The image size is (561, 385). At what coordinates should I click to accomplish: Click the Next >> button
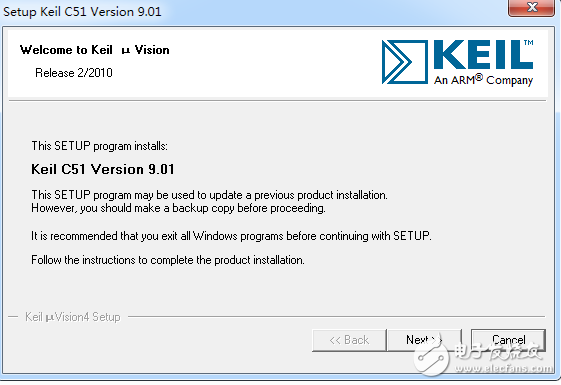click(424, 340)
